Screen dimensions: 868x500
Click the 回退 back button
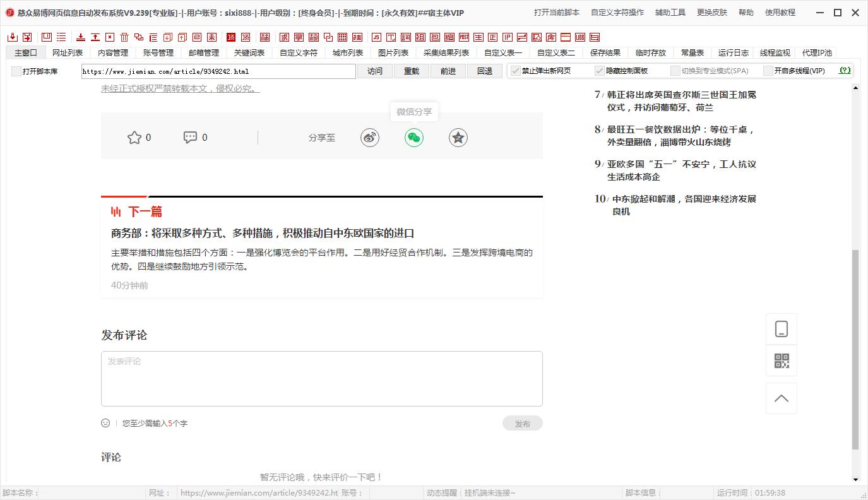485,71
